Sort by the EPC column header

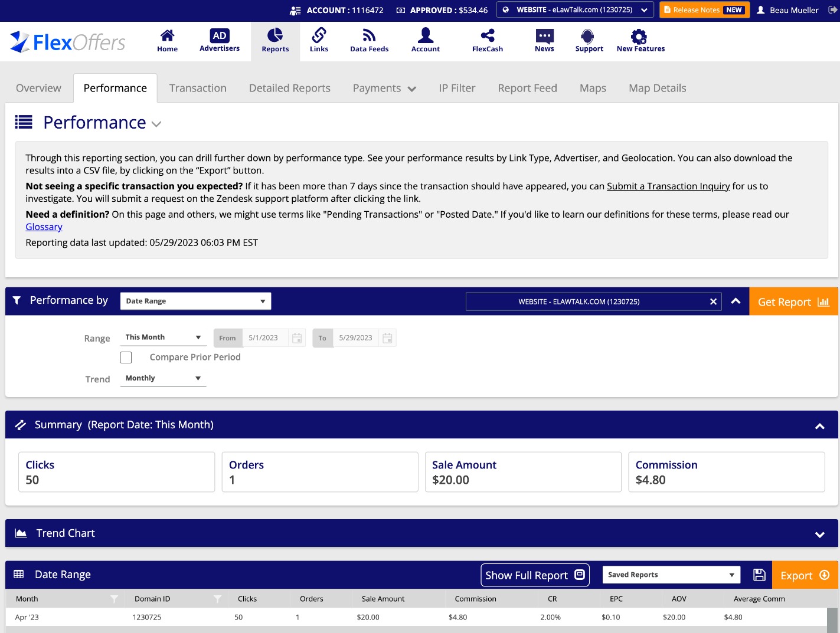(616, 599)
